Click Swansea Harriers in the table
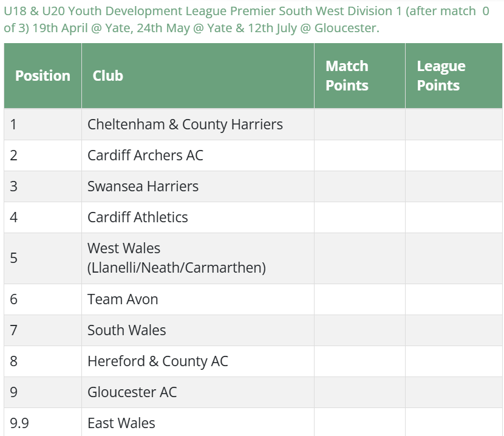The height and width of the screenshot is (436, 504). [x=143, y=186]
